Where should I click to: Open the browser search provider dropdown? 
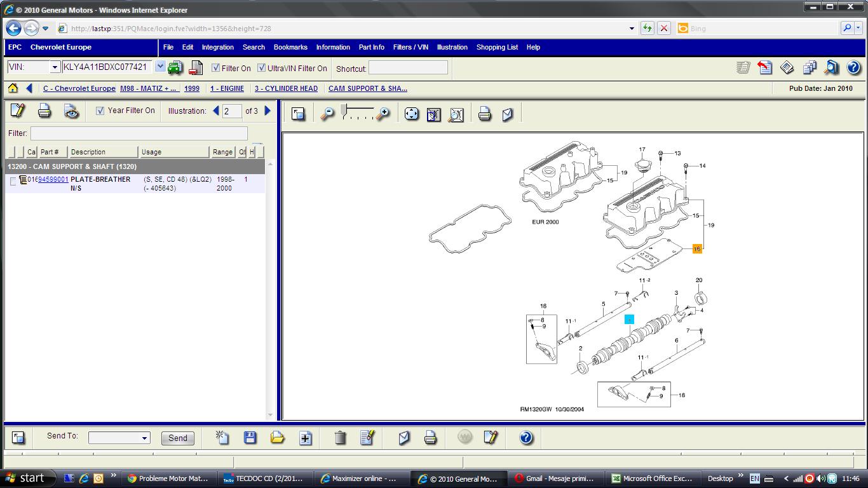coord(860,28)
